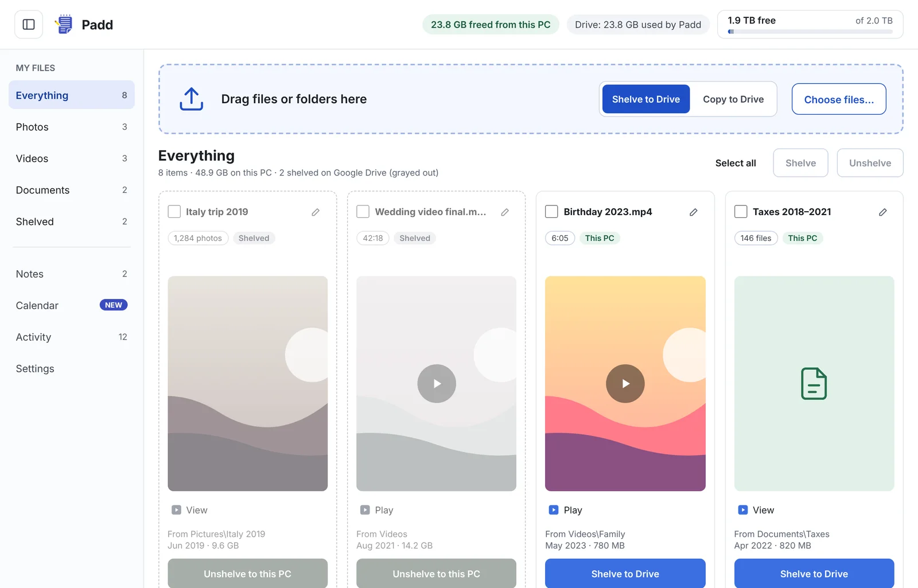Select the Birthday 2023.mp4 checkbox

coord(552,212)
